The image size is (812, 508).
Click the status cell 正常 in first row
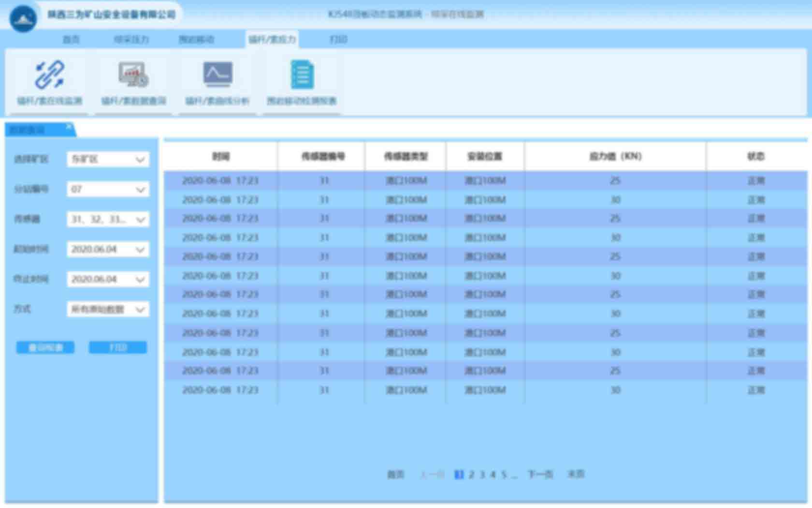756,180
